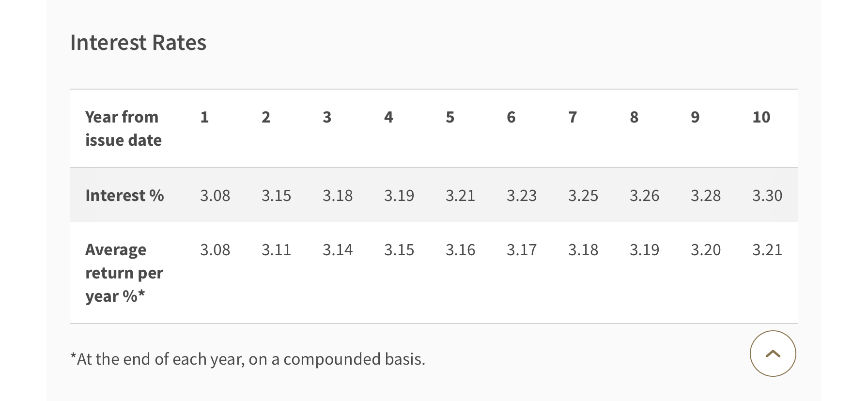Click the 3.25 interest rate cell
This screenshot has height=401, width=868.
tap(583, 196)
